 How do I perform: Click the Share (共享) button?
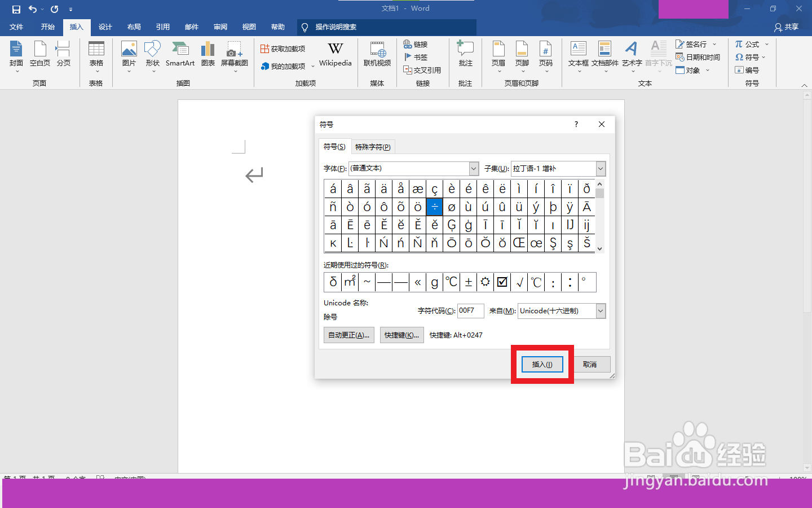pos(787,27)
